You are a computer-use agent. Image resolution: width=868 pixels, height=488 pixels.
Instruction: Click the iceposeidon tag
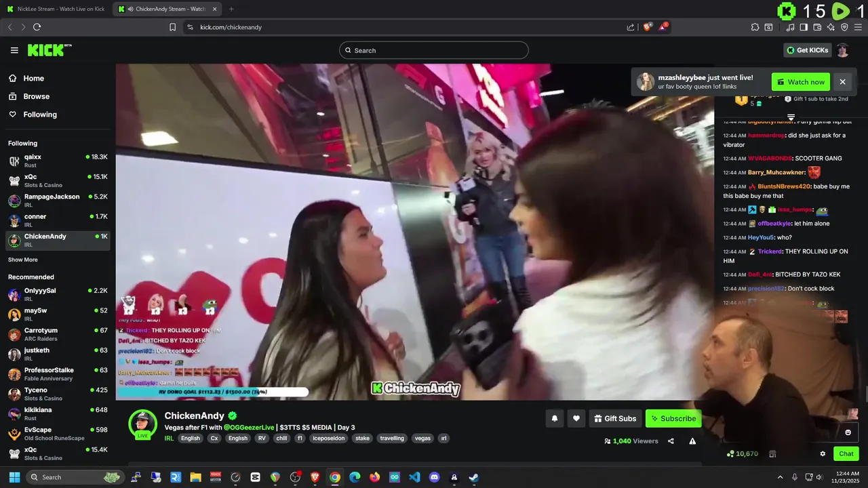[x=329, y=439]
